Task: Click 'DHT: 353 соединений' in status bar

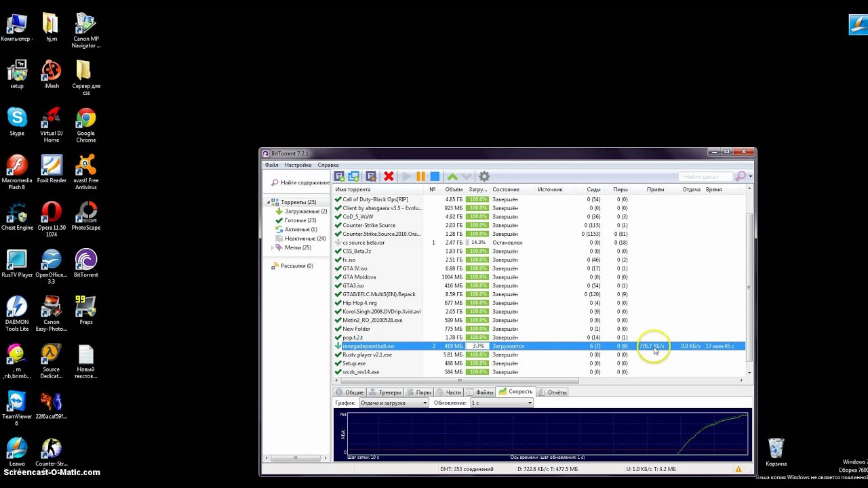Action: (467, 469)
